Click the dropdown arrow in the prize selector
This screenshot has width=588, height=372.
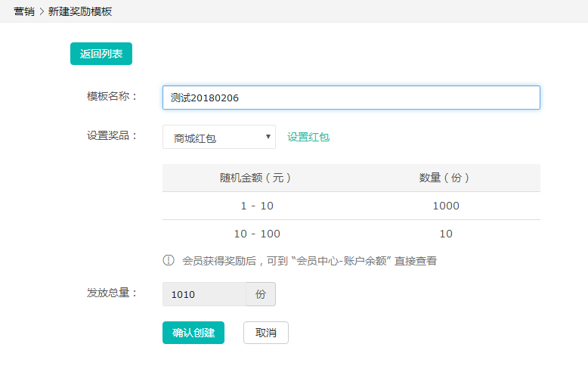click(268, 137)
